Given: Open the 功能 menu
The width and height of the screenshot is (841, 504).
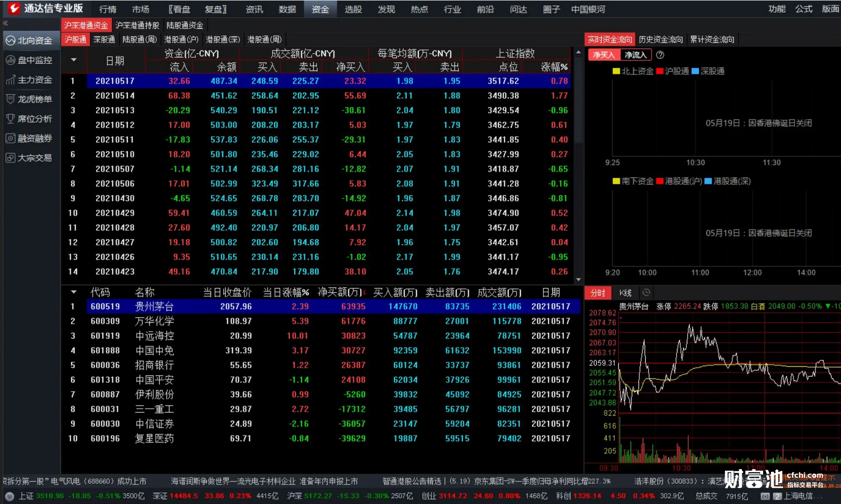Looking at the screenshot, I should point(777,9).
